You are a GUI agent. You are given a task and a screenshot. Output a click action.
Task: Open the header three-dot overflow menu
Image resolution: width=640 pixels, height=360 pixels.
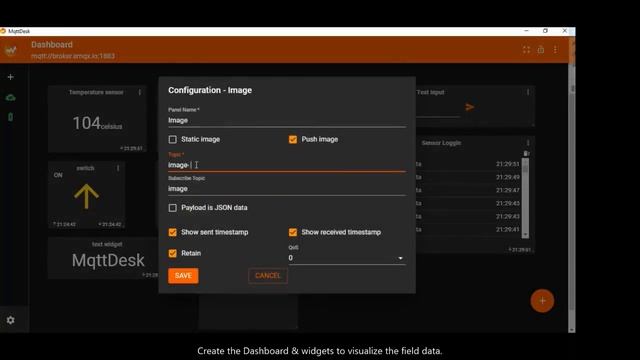click(x=556, y=50)
